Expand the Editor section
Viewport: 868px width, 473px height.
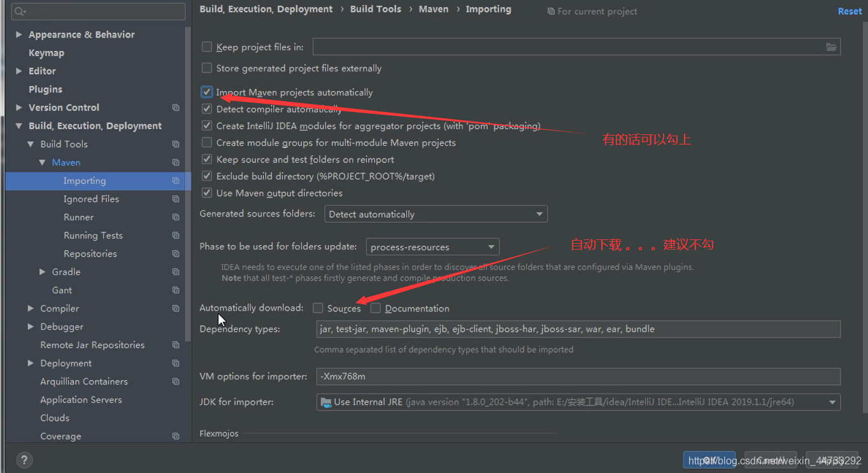(19, 71)
